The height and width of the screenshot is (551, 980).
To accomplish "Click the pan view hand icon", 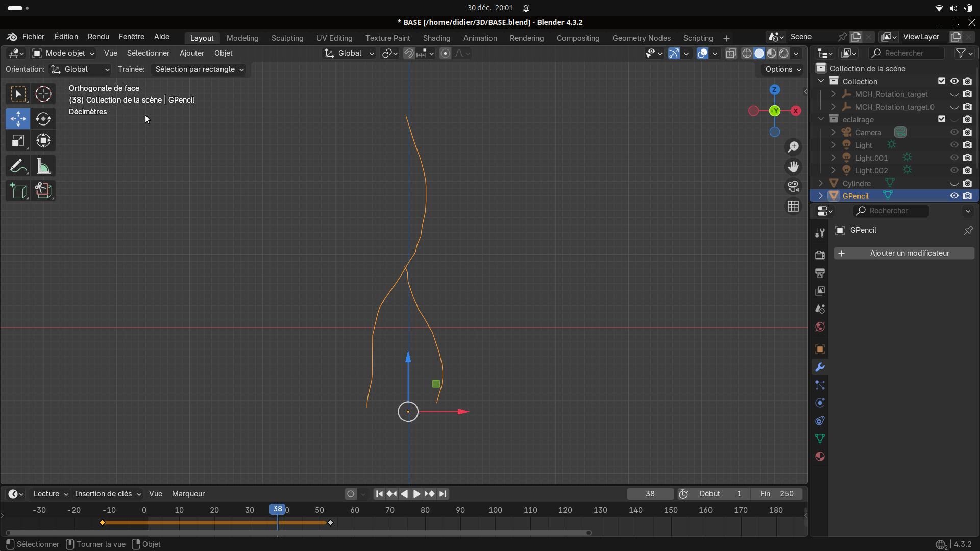I will point(793,167).
